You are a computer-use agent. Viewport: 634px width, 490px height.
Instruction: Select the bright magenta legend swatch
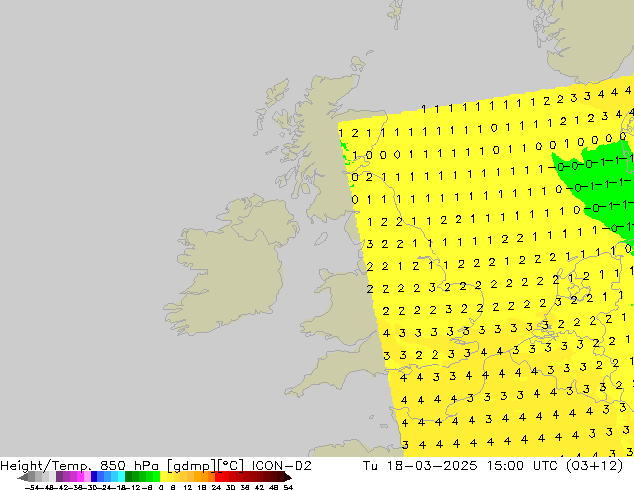80,477
